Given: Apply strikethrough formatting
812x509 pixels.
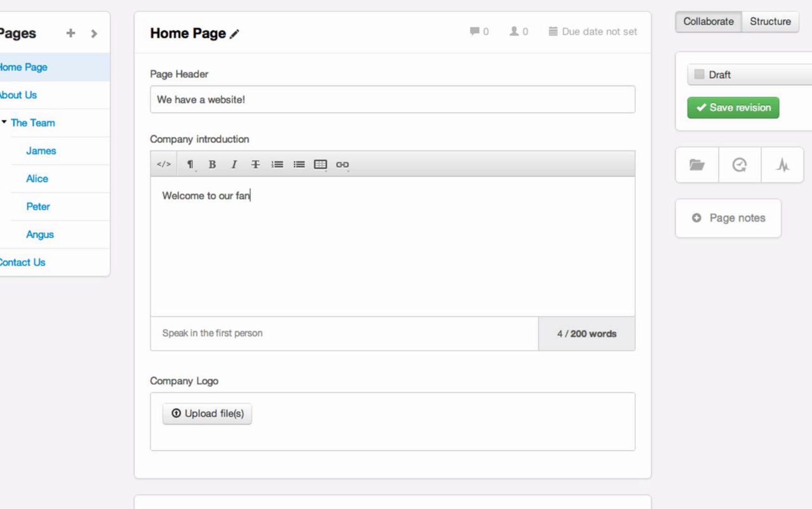Looking at the screenshot, I should pos(255,165).
